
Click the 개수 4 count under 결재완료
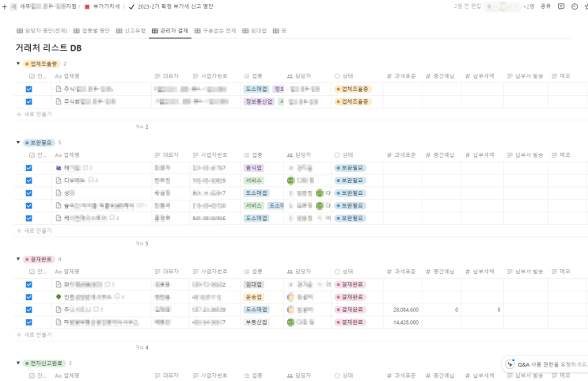(142, 347)
